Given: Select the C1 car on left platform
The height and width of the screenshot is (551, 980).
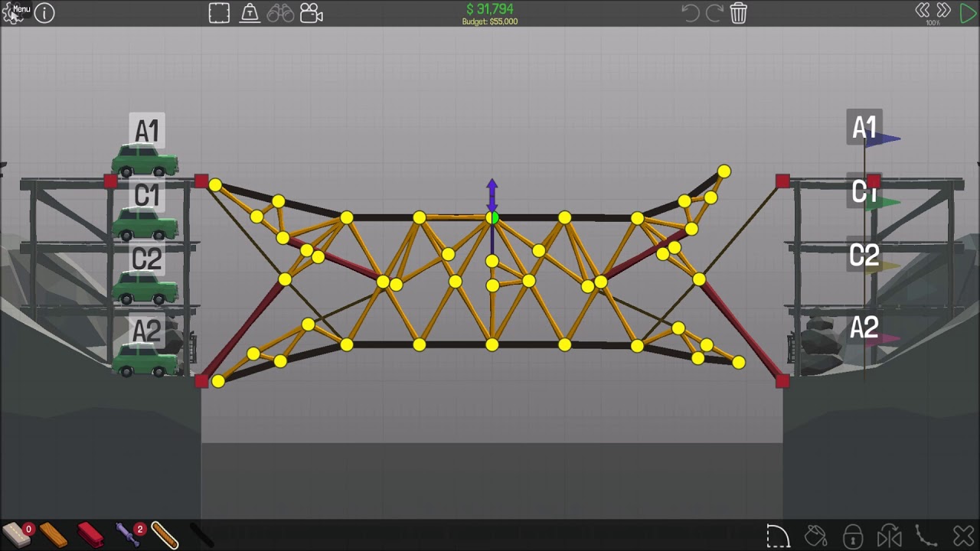Looking at the screenshot, I should (145, 225).
